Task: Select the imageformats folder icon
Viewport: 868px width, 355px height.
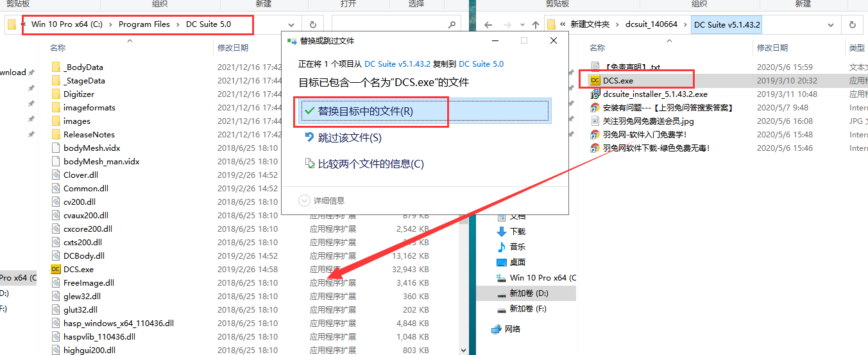Action: pyautogui.click(x=56, y=107)
